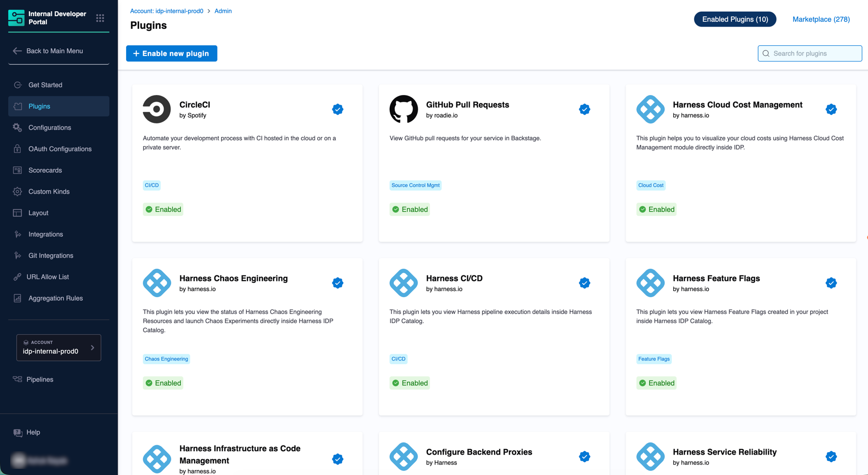This screenshot has height=475, width=868.
Task: Click the CircleCI plugin logo
Action: [157, 109]
